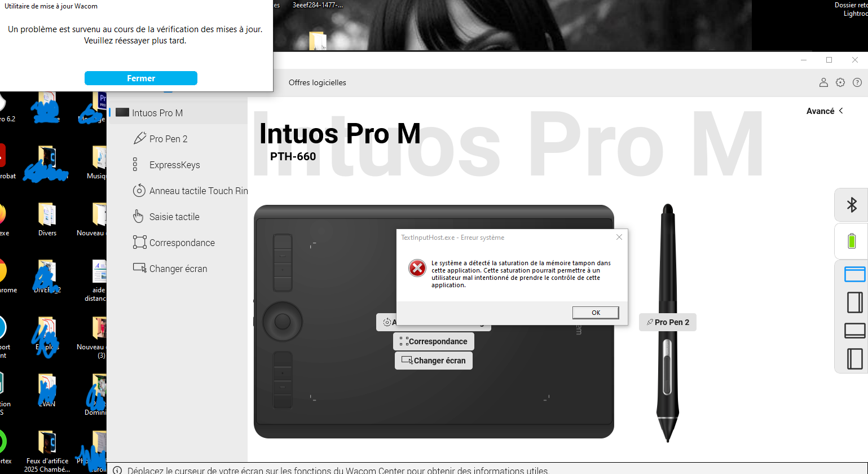Click the info icon in status bar
The image size is (868, 474).
click(x=117, y=470)
